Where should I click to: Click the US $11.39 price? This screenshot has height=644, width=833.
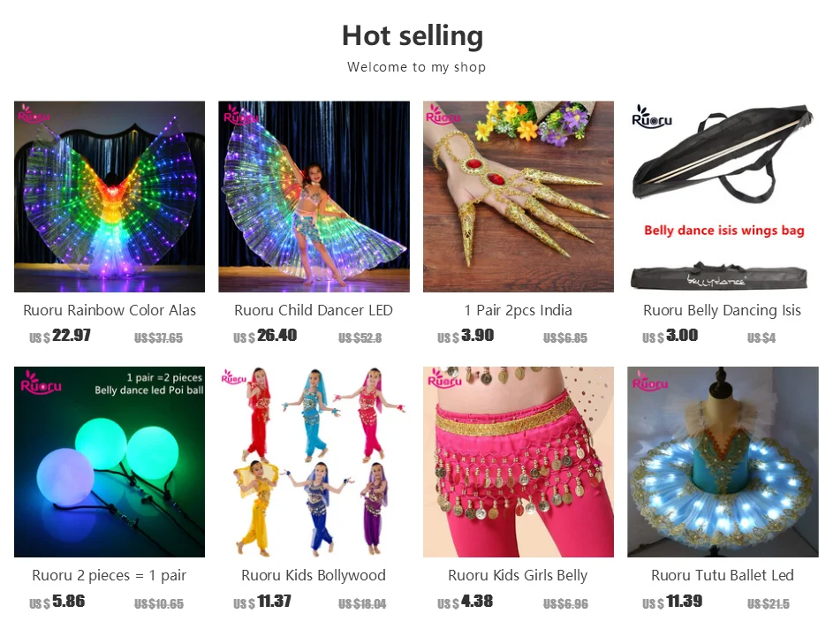[672, 602]
